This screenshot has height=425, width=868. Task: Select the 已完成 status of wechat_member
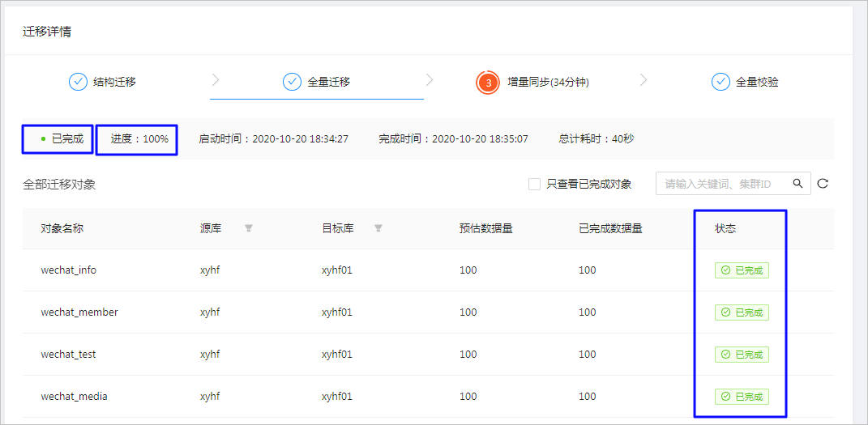tap(742, 312)
